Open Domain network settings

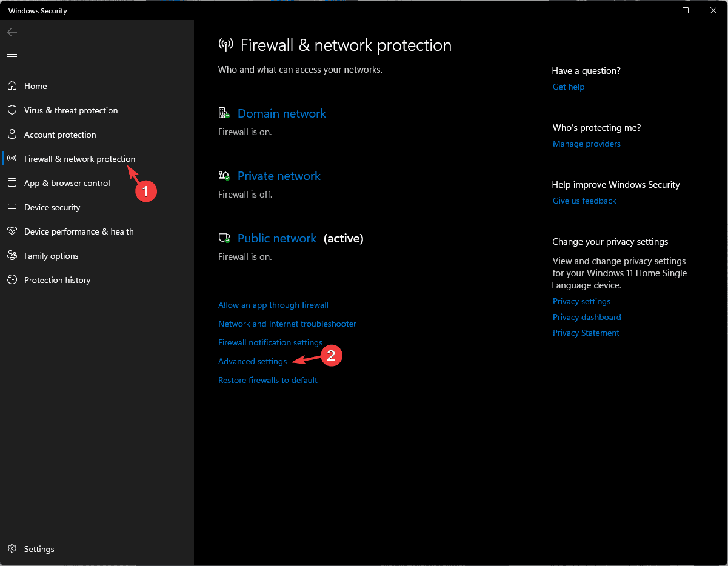(x=281, y=113)
